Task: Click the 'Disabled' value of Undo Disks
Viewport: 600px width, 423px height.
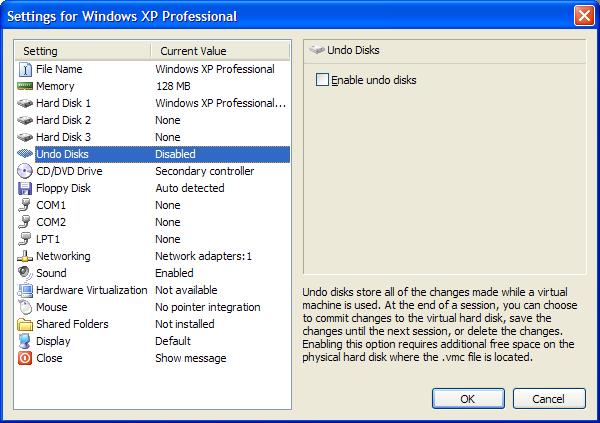Action: pyautogui.click(x=175, y=154)
